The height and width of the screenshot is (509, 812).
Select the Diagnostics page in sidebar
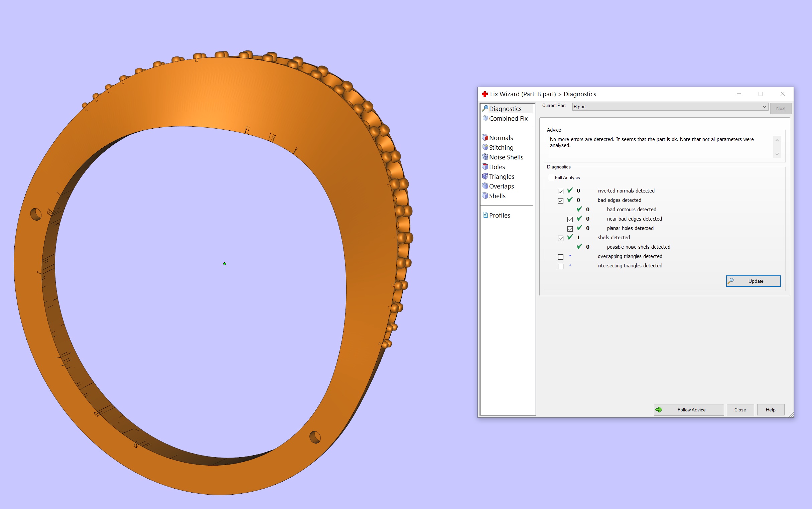tap(505, 109)
